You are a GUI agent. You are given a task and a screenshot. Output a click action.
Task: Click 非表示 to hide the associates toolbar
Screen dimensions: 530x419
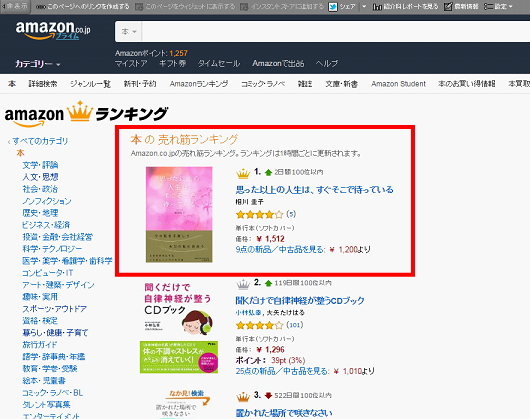[x=15, y=6]
